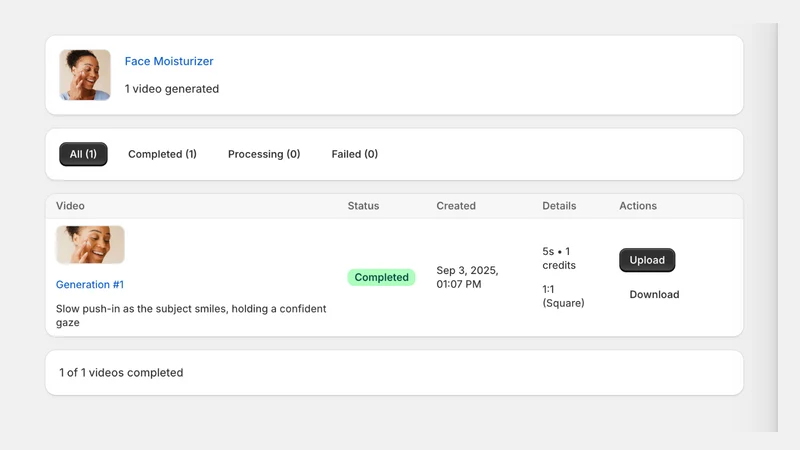
Task: Click the '1:1 (Square)' aspect ratio text
Action: tap(563, 296)
